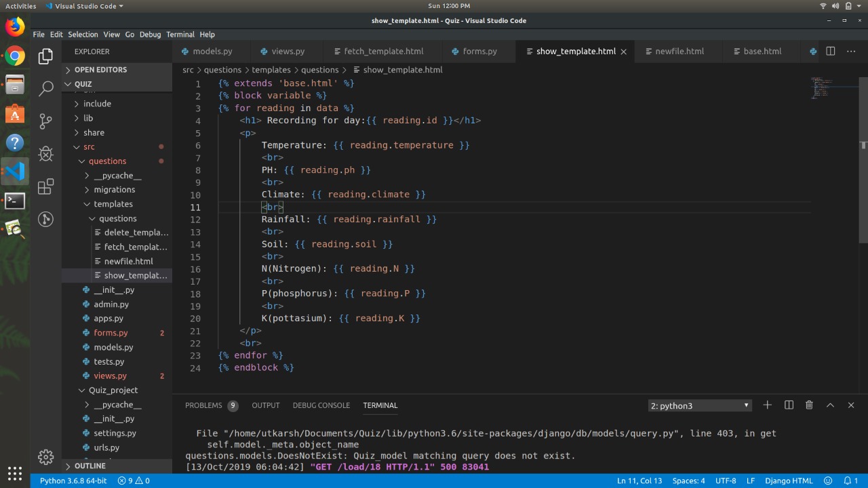Open the terminal selector dropdown '2: python3'
The width and height of the screenshot is (868, 488).
699,405
